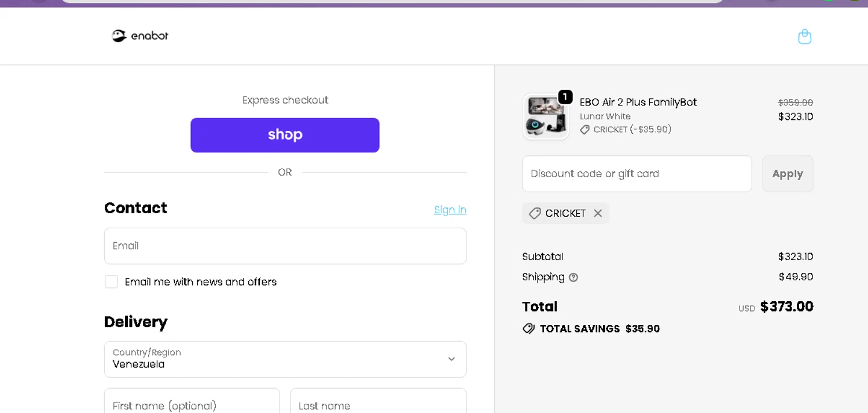The image size is (868, 413).
Task: Click the Delivery heading
Action: [x=136, y=322]
